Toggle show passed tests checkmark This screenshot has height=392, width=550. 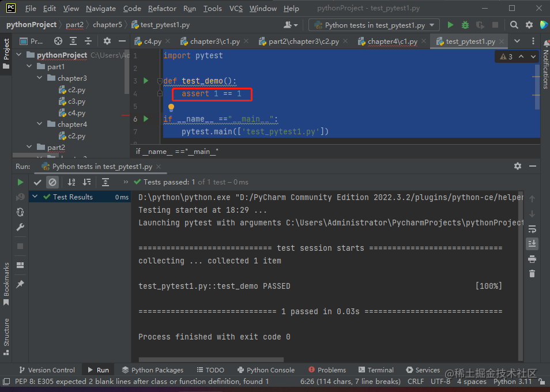point(37,182)
